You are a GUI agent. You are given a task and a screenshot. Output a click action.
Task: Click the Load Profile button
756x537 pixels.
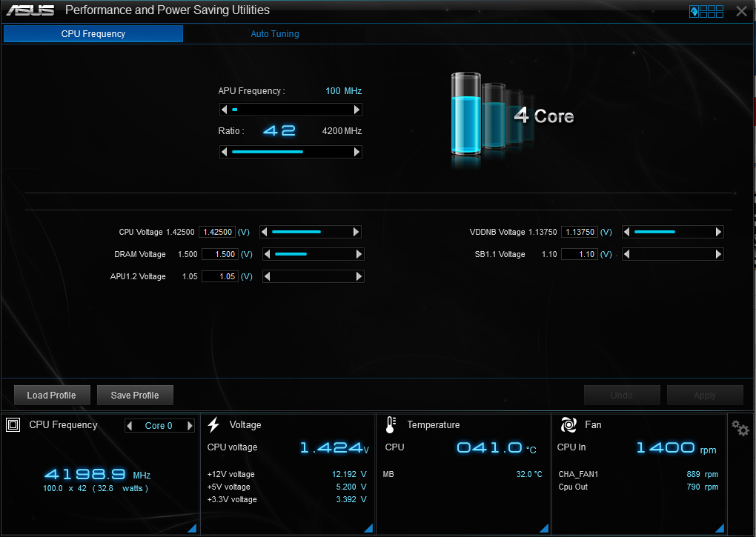click(x=52, y=396)
